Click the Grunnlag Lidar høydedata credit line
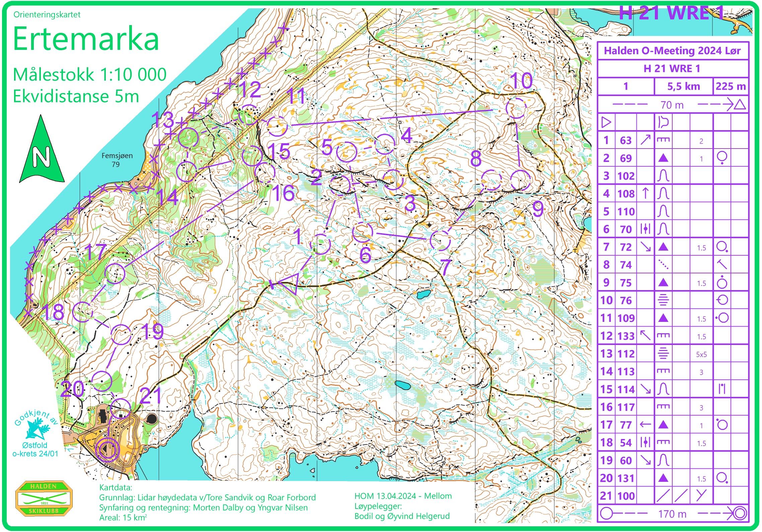The width and height of the screenshot is (762, 532). coord(207,498)
